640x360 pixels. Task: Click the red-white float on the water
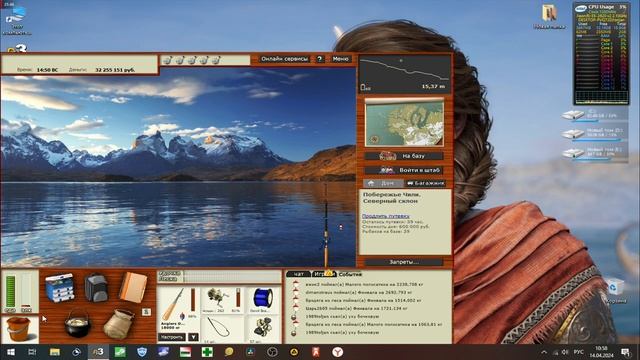coord(341,227)
